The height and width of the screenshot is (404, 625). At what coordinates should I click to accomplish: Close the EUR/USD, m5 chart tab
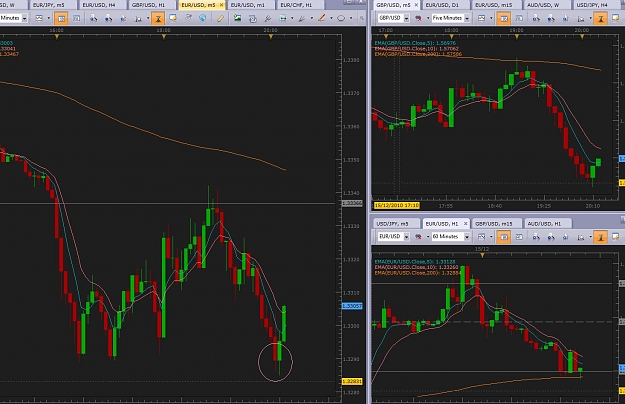tap(221, 5)
